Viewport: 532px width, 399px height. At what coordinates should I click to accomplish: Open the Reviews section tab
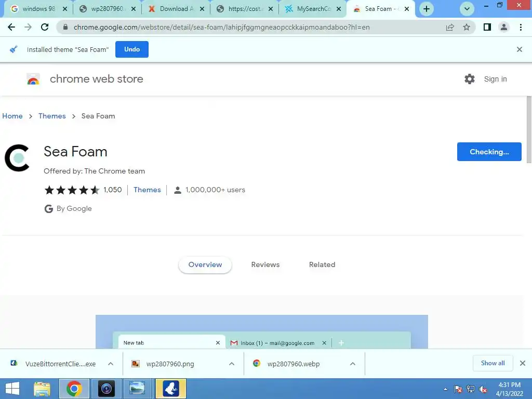(265, 264)
